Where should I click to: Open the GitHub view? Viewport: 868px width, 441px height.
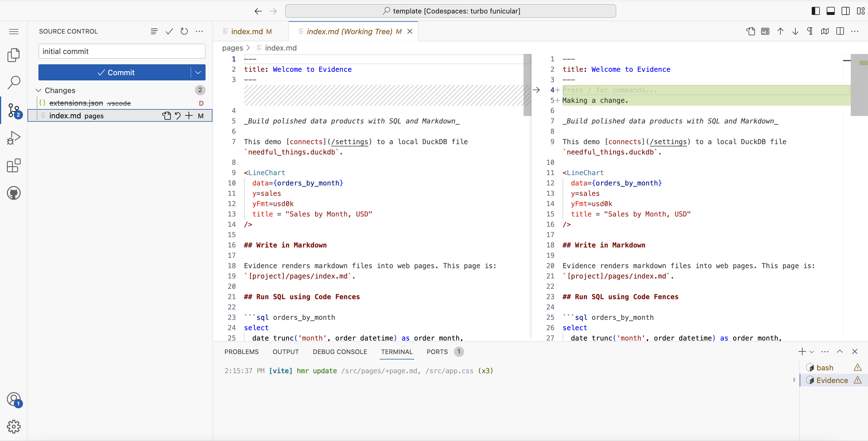(x=14, y=193)
